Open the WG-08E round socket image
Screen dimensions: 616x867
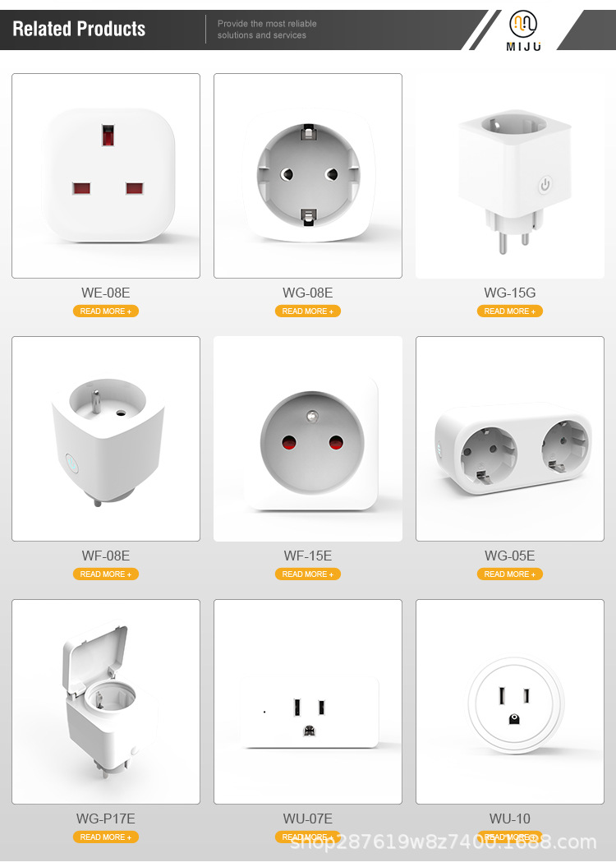click(308, 176)
